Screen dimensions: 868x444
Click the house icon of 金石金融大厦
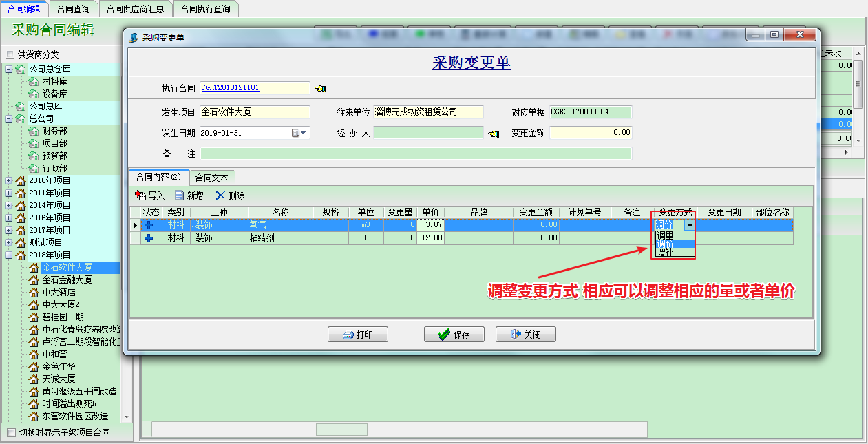[33, 279]
